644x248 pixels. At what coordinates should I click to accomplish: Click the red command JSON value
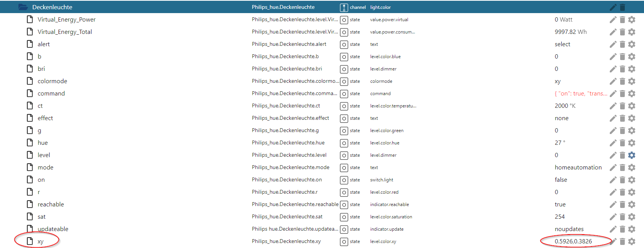point(581,94)
